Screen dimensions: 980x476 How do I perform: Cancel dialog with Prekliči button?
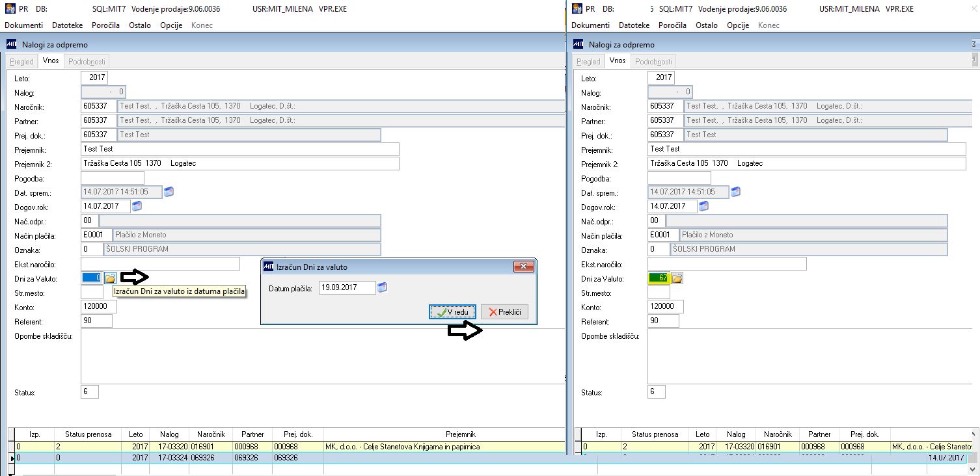[x=504, y=312]
